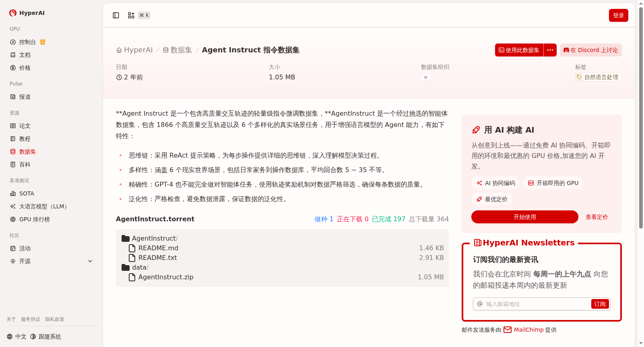
Task: Click the 开箱即用的 GPU chip
Action: pos(553,183)
